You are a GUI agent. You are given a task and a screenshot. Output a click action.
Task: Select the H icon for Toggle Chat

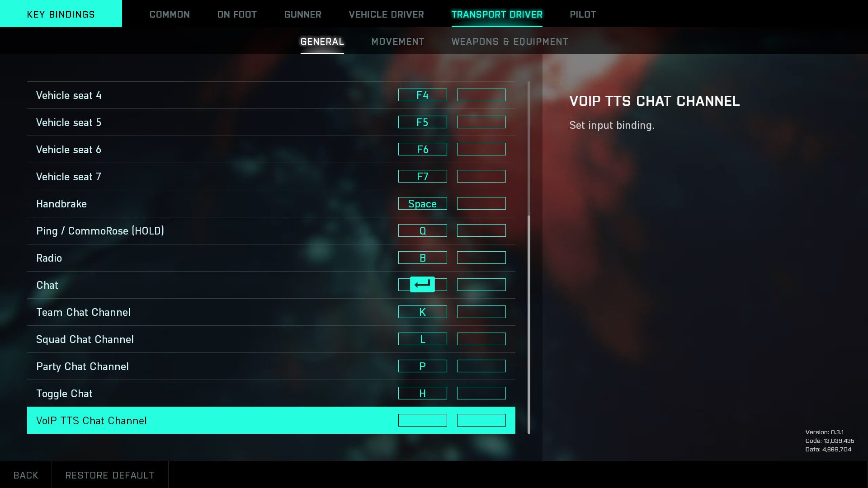tap(423, 393)
